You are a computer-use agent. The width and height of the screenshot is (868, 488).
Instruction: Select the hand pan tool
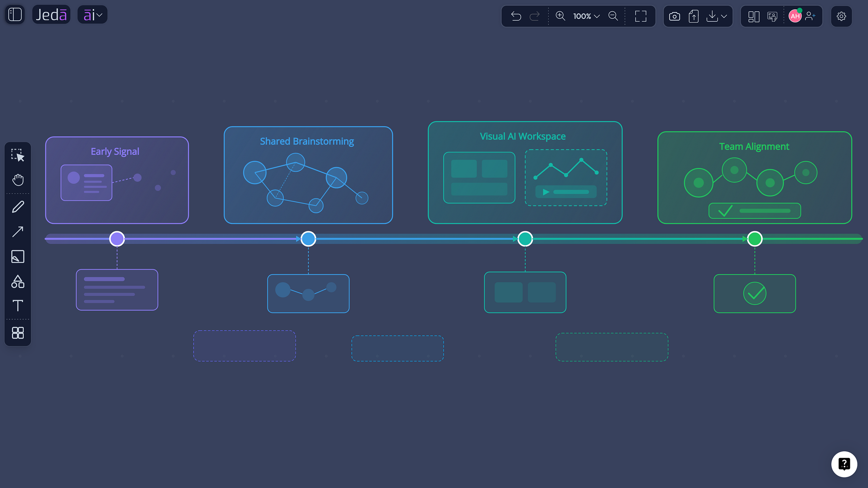(17, 180)
